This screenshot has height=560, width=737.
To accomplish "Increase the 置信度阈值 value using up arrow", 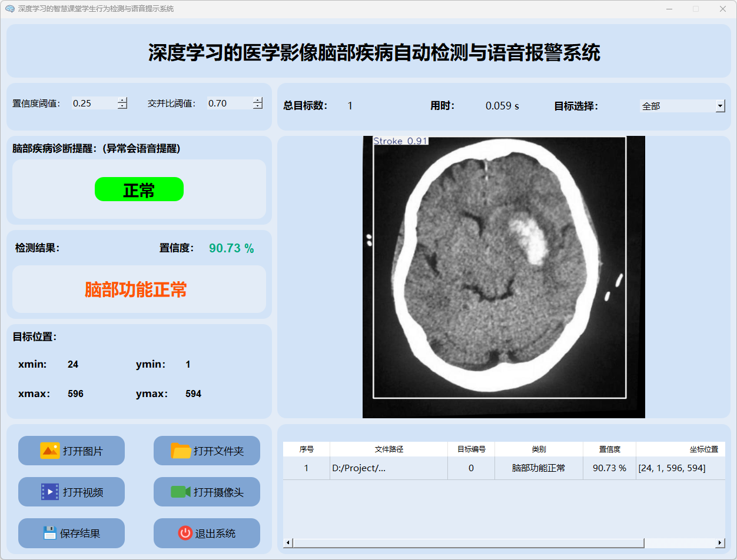I will coord(122,100).
